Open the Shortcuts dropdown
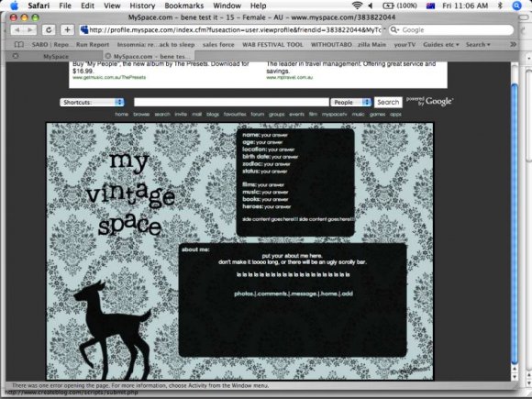532x399 pixels. pos(92,102)
